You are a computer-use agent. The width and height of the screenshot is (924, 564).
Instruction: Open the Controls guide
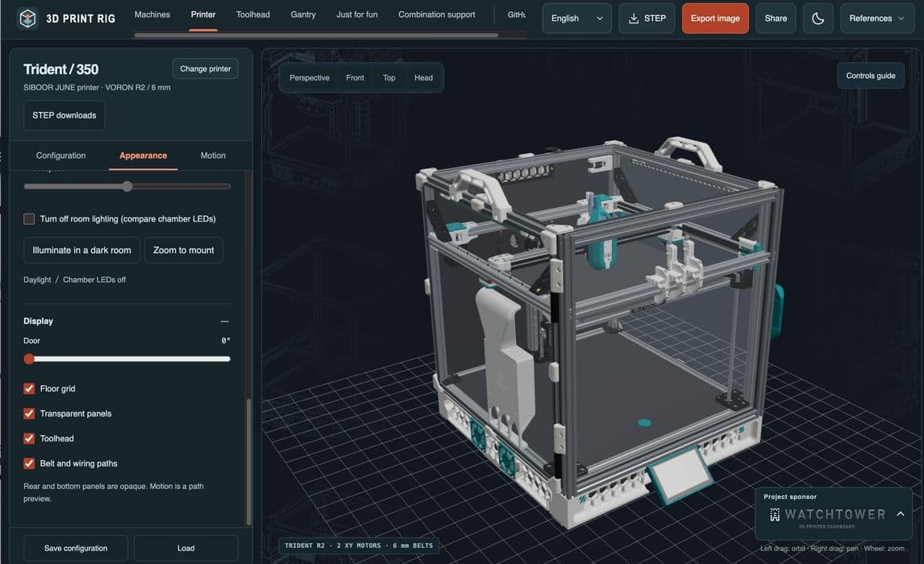pos(870,76)
